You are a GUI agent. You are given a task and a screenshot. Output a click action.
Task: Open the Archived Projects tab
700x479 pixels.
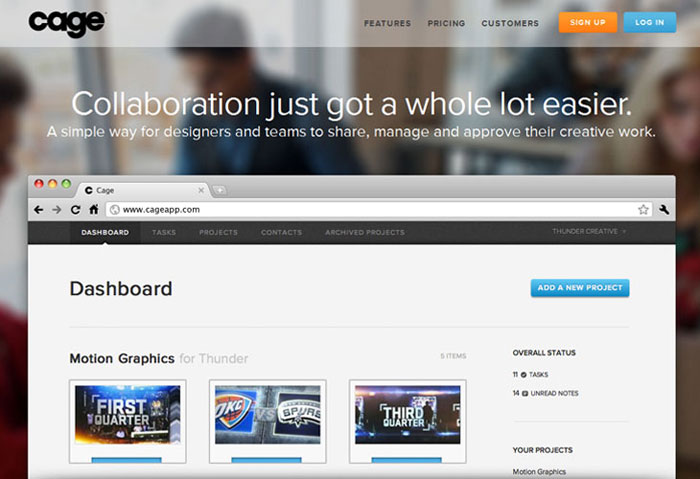[364, 233]
